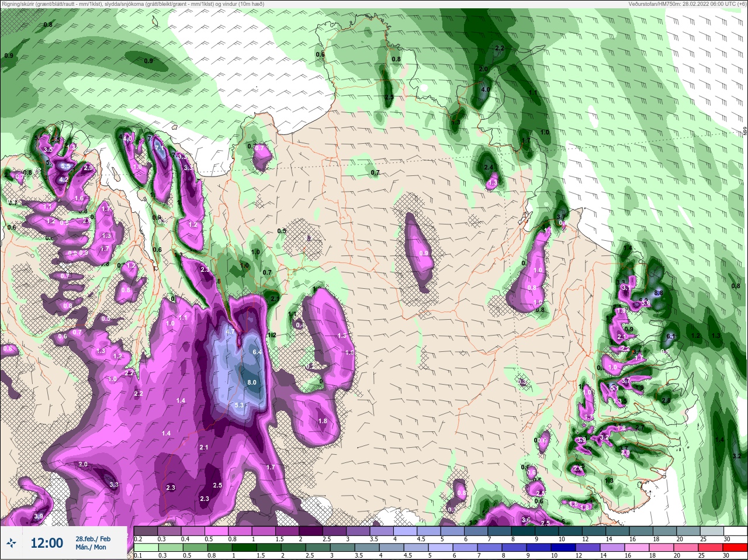Click the '7.1' precipitation value on map

click(x=160, y=149)
